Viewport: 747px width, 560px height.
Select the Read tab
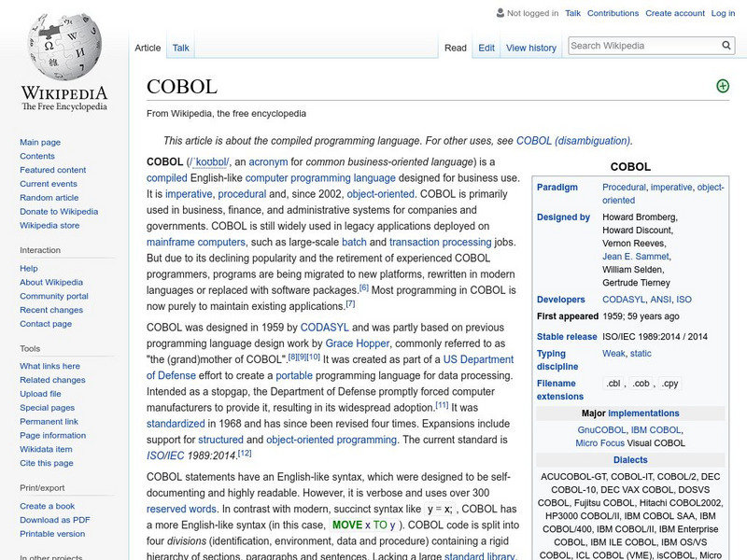(x=455, y=47)
